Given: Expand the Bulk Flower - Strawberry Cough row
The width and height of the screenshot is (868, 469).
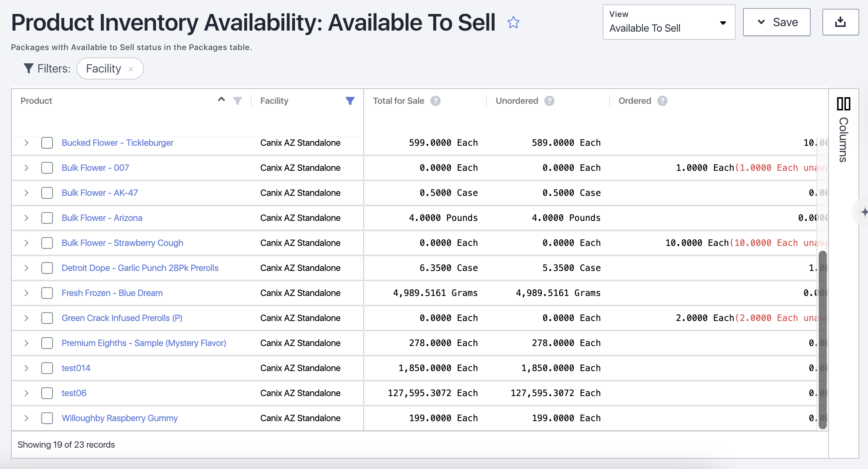Looking at the screenshot, I should [x=26, y=243].
